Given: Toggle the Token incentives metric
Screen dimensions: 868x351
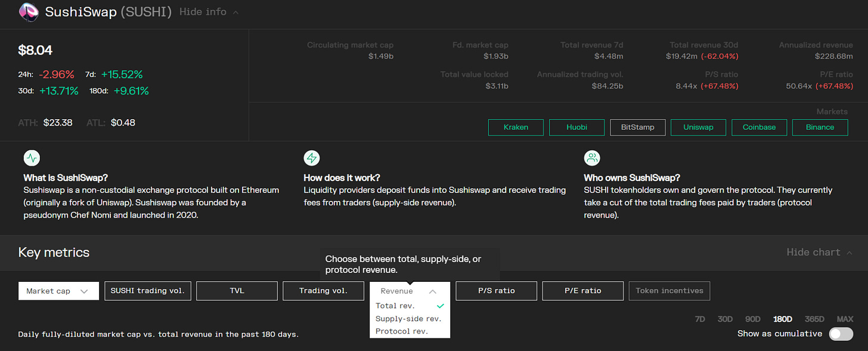Looking at the screenshot, I should [669, 291].
